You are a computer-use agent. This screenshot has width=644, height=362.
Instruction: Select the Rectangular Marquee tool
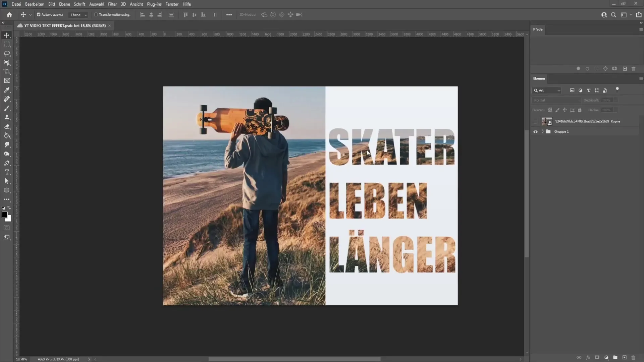tap(7, 44)
